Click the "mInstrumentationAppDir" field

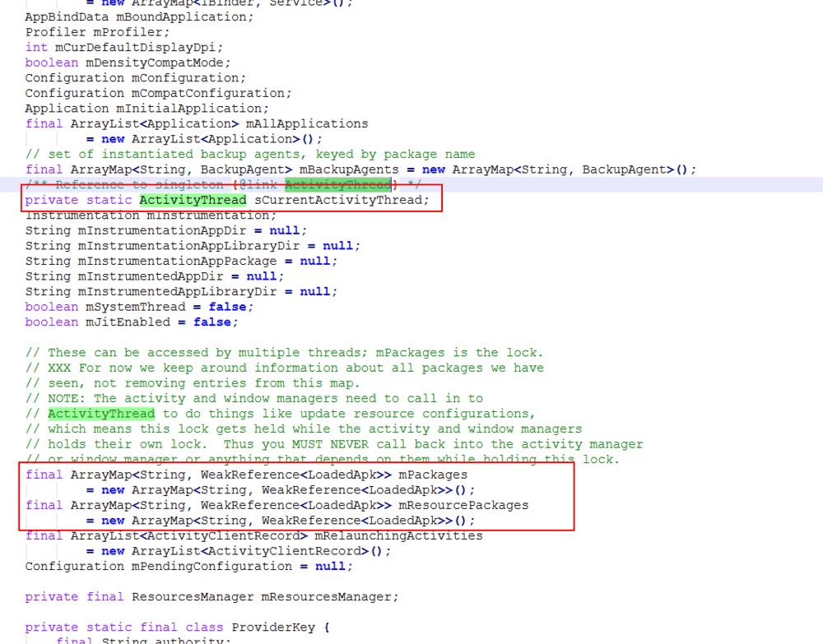[162, 230]
